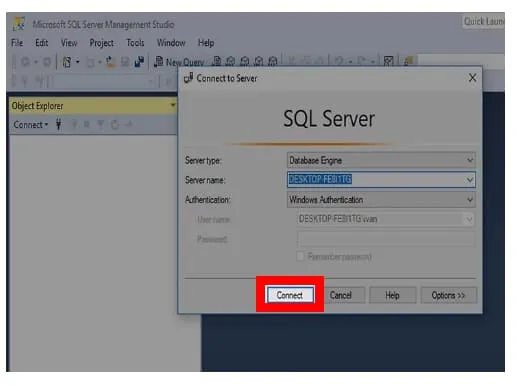The width and height of the screenshot is (518, 385).
Task: Click the SSMS application icon in title bar
Action: (x=19, y=24)
